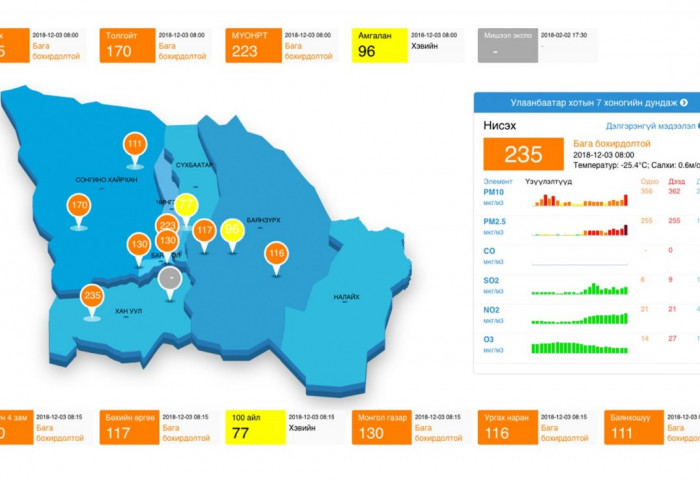Select the CO element link

489,251
